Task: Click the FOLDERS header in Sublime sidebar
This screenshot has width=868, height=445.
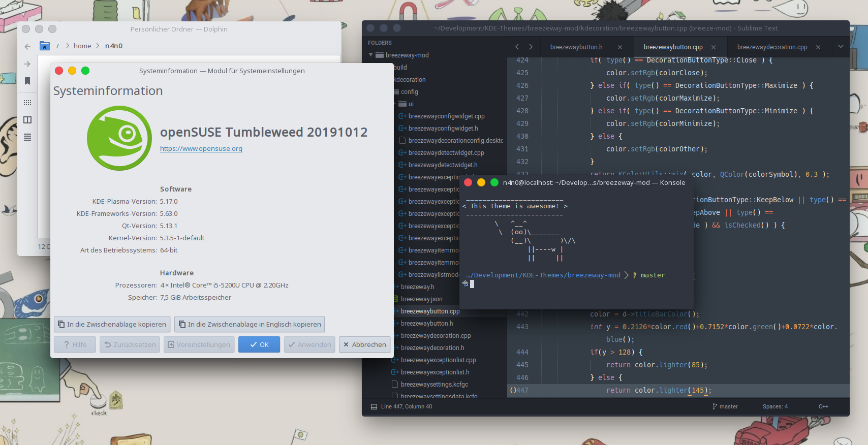Action: [x=380, y=43]
